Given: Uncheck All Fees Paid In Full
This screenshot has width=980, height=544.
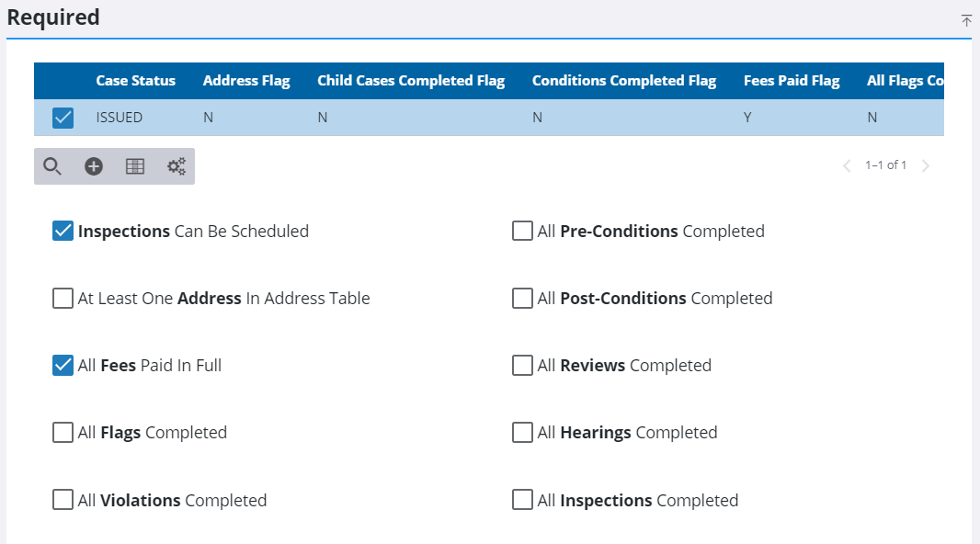Looking at the screenshot, I should [x=63, y=366].
